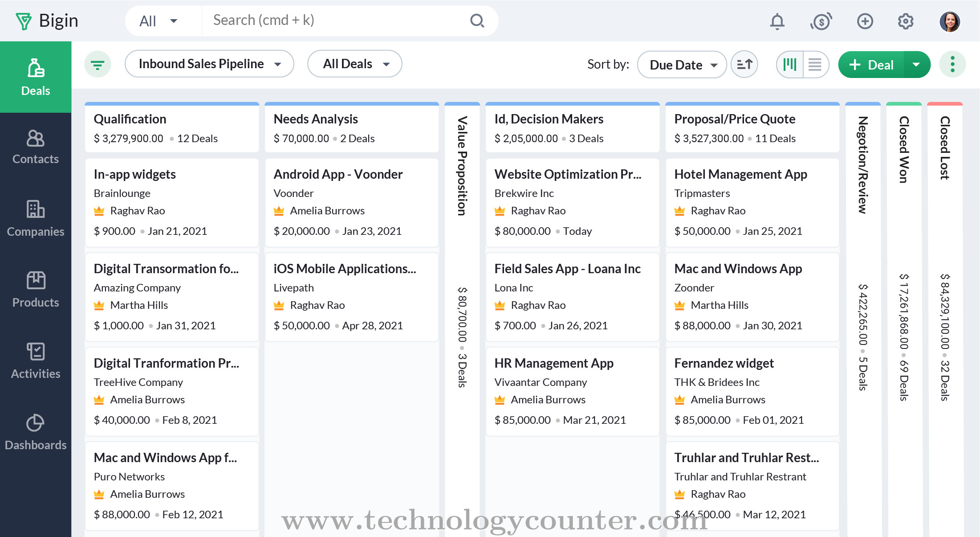The width and height of the screenshot is (980, 537).
Task: Open the Due Date sort dropdown
Action: (682, 65)
